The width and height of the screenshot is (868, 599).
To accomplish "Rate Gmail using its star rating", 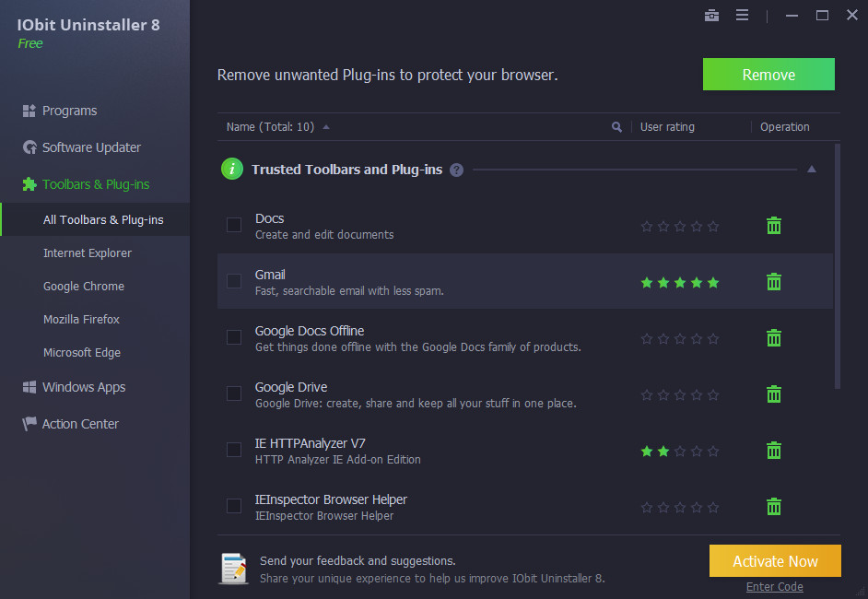I will coord(680,283).
